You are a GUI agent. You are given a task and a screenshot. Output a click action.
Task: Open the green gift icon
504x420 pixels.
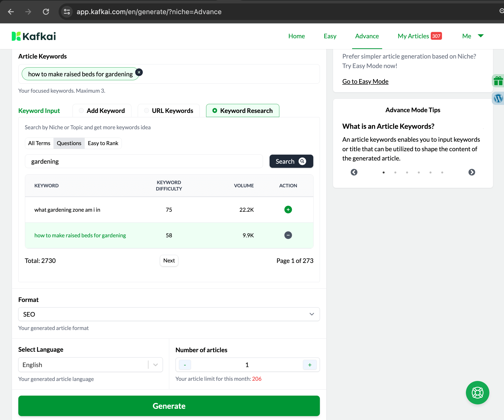(498, 81)
